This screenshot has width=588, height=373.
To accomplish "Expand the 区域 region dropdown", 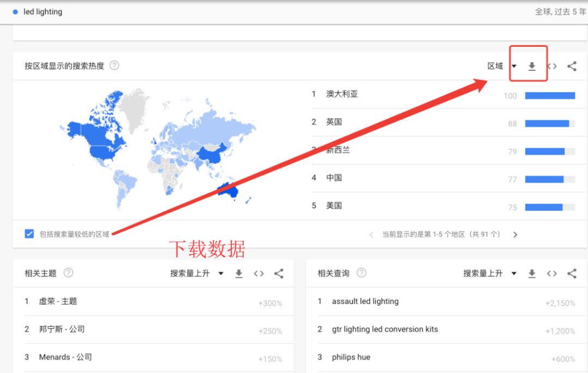I will click(x=501, y=66).
